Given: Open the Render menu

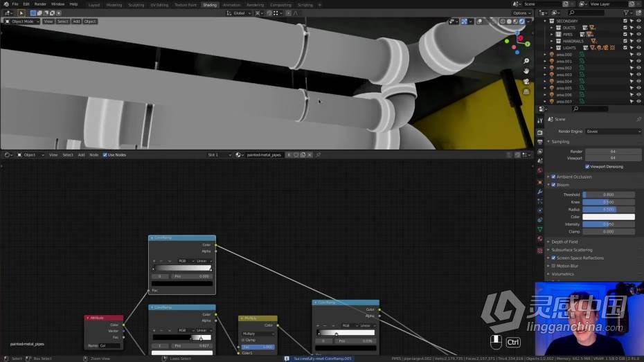Looking at the screenshot, I should tap(40, 4).
